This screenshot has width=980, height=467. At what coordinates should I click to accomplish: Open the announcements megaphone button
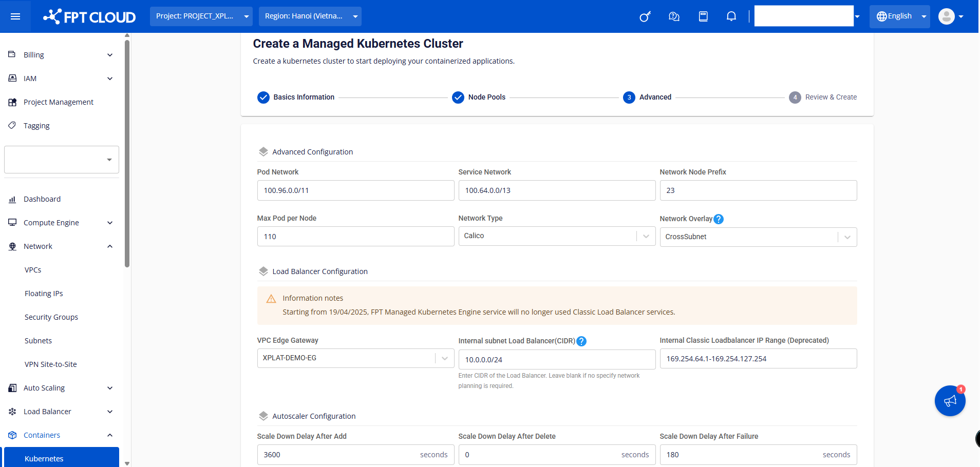pos(950,401)
